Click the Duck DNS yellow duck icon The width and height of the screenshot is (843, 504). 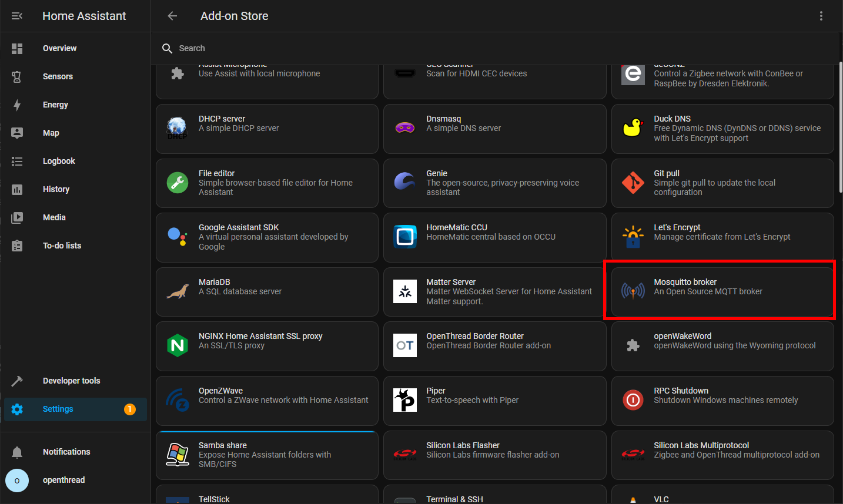633,128
